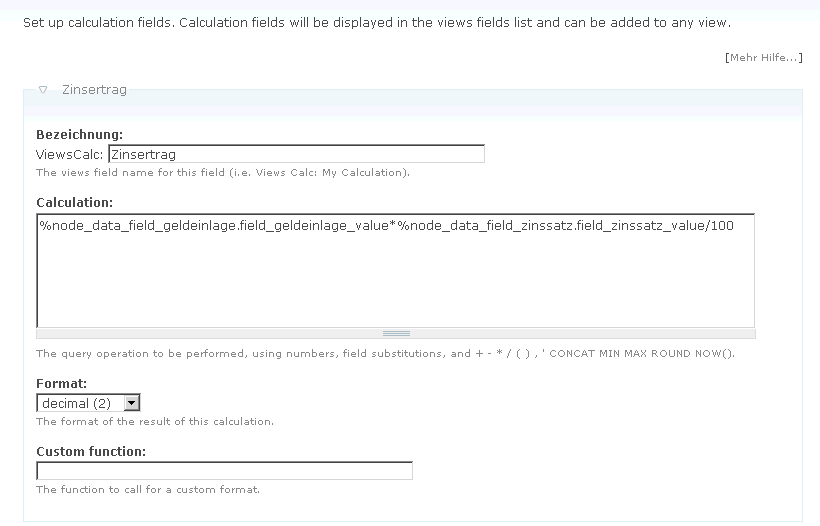Click the custom format function description
This screenshot has width=820, height=526.
click(147, 489)
